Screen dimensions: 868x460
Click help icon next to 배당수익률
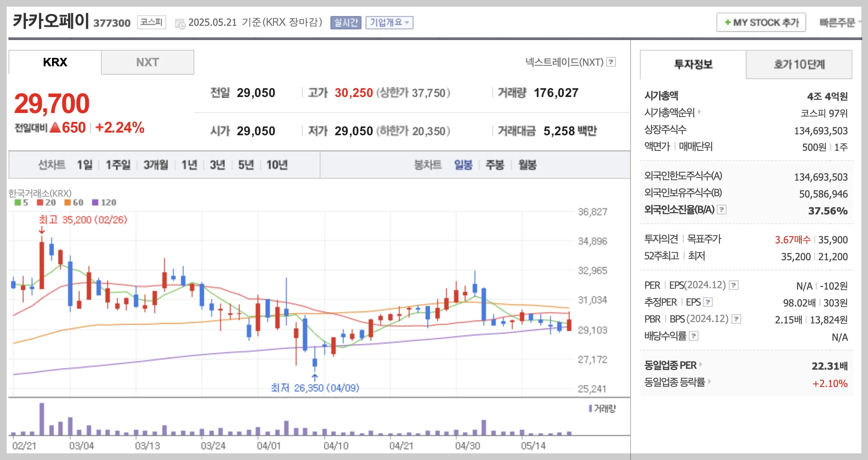694,336
